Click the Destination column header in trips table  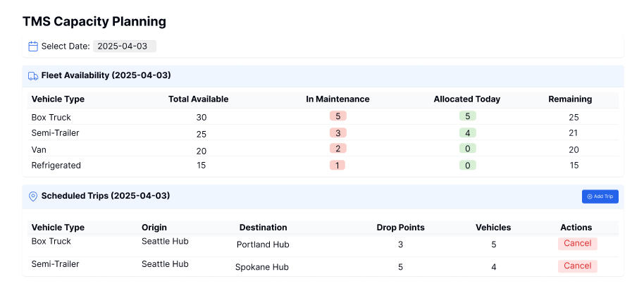pos(264,228)
